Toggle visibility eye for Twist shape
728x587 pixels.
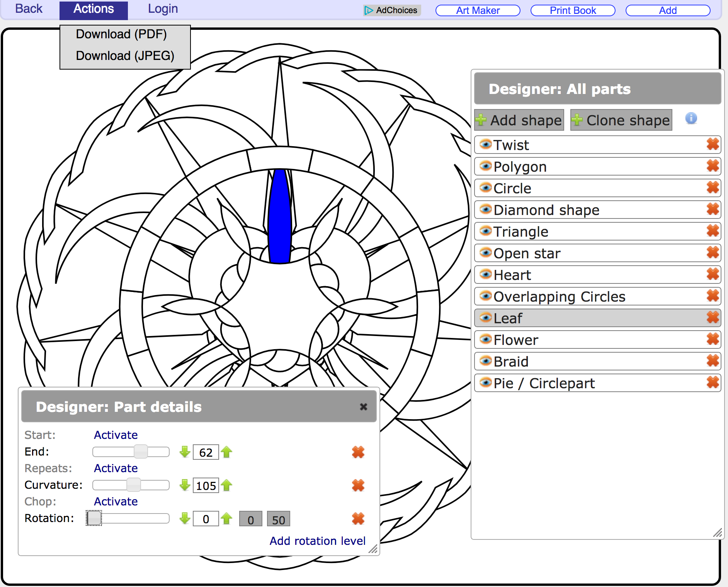tap(485, 144)
